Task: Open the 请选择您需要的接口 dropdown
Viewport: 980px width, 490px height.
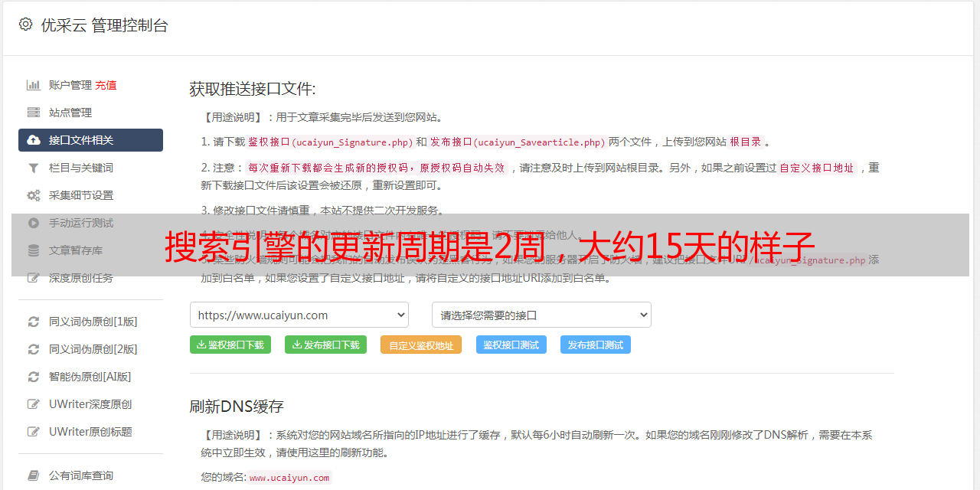Action: coord(541,315)
